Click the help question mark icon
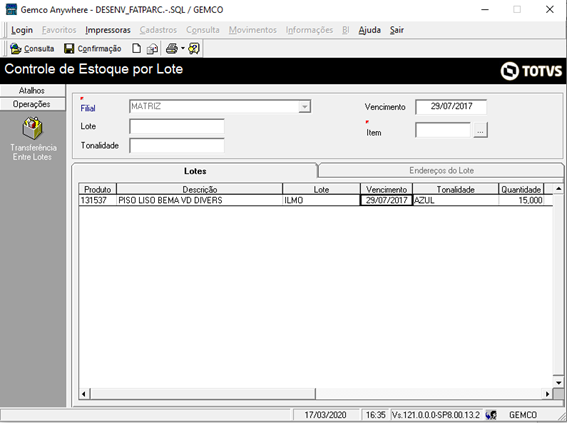This screenshot has width=567, height=423. click(x=194, y=48)
